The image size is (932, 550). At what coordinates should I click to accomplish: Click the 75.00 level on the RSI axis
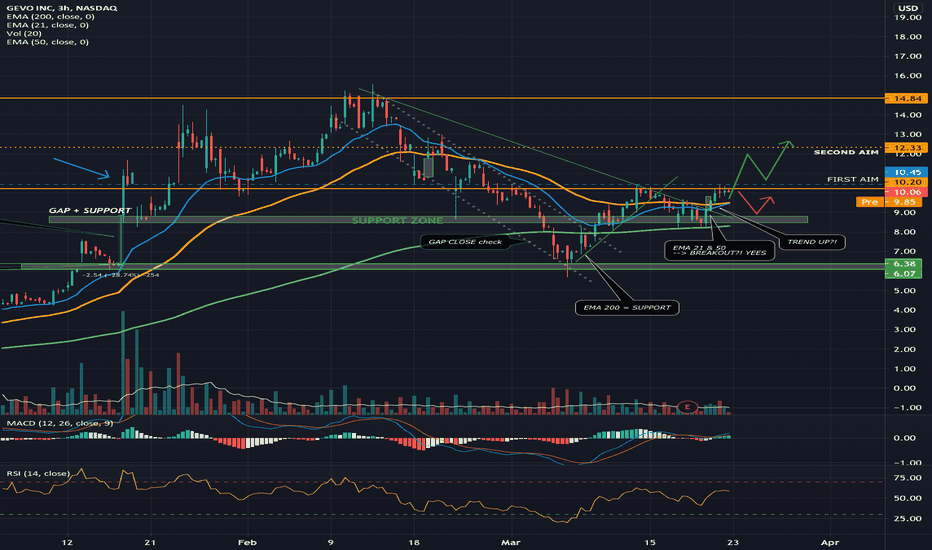tap(908, 478)
